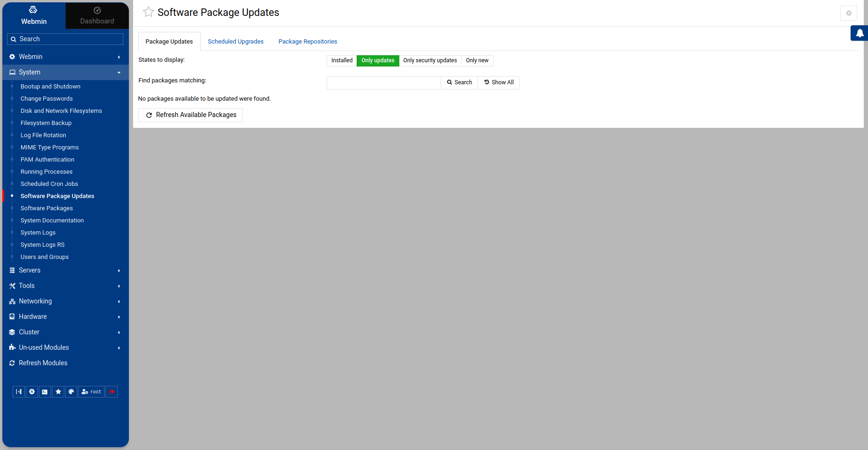Click the red logout icon
The image size is (868, 450).
(112, 391)
